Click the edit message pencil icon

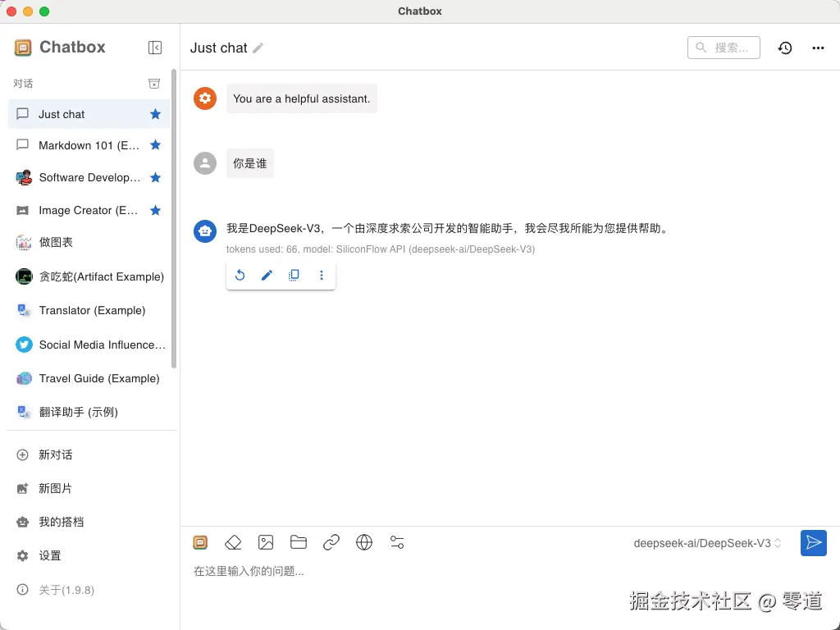pos(267,276)
